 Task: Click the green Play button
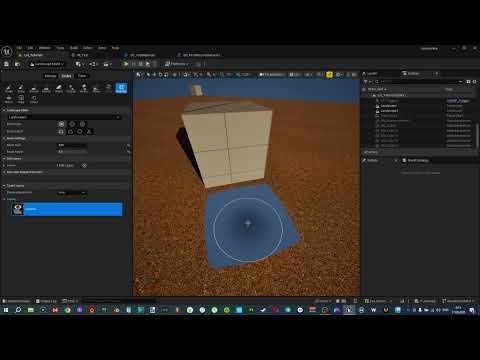point(126,64)
